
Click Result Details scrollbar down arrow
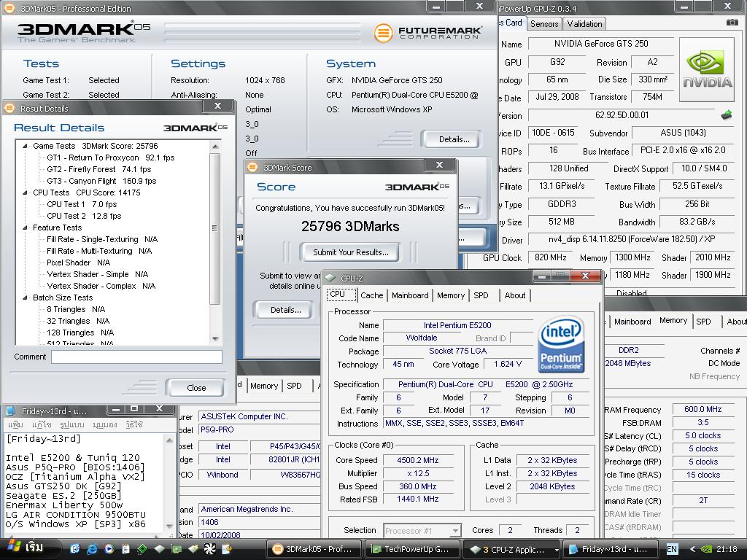[x=215, y=339]
